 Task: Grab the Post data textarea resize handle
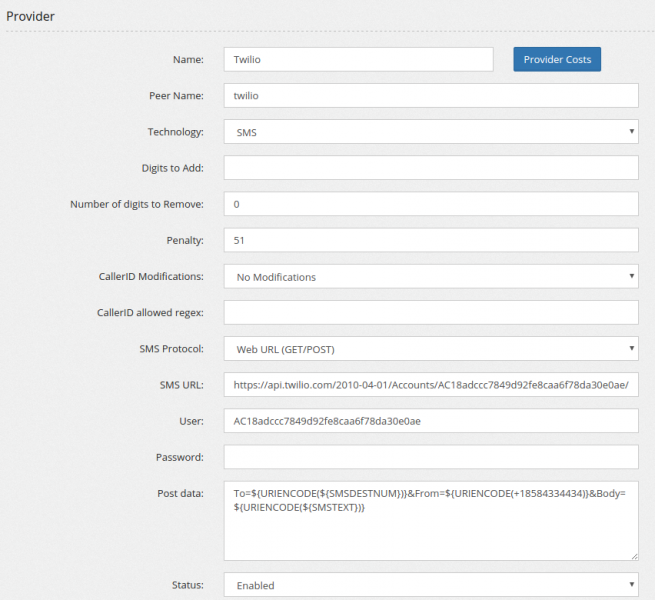pos(634,556)
